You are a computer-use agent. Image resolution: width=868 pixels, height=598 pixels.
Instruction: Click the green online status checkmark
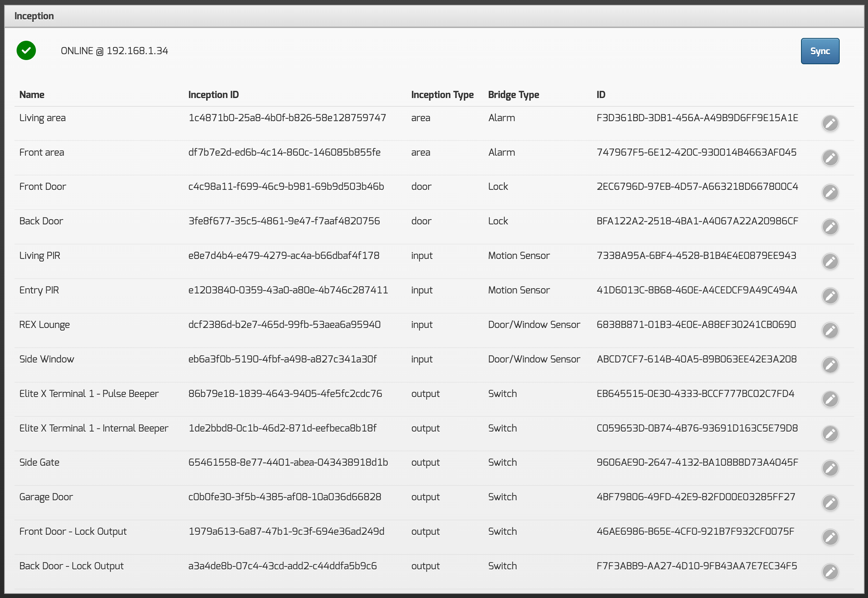(x=26, y=50)
